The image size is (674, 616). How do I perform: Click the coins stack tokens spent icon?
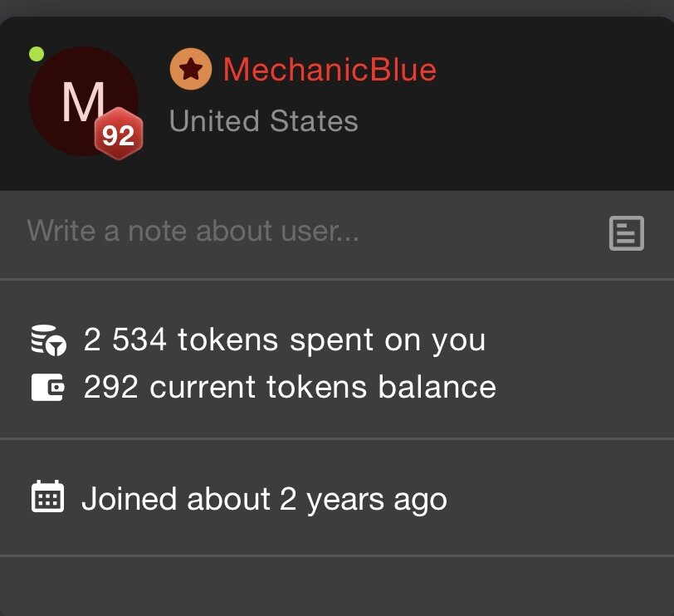pyautogui.click(x=47, y=340)
